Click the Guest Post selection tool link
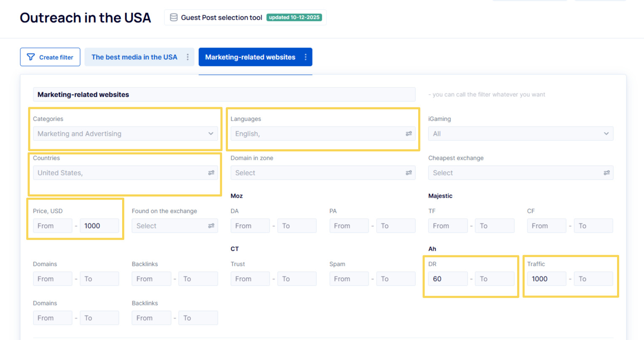This screenshot has width=644, height=340. pos(221,17)
